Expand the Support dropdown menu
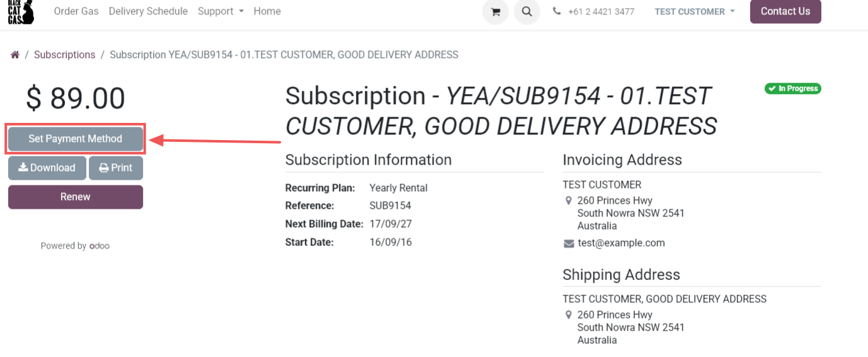The width and height of the screenshot is (868, 357). tap(220, 11)
